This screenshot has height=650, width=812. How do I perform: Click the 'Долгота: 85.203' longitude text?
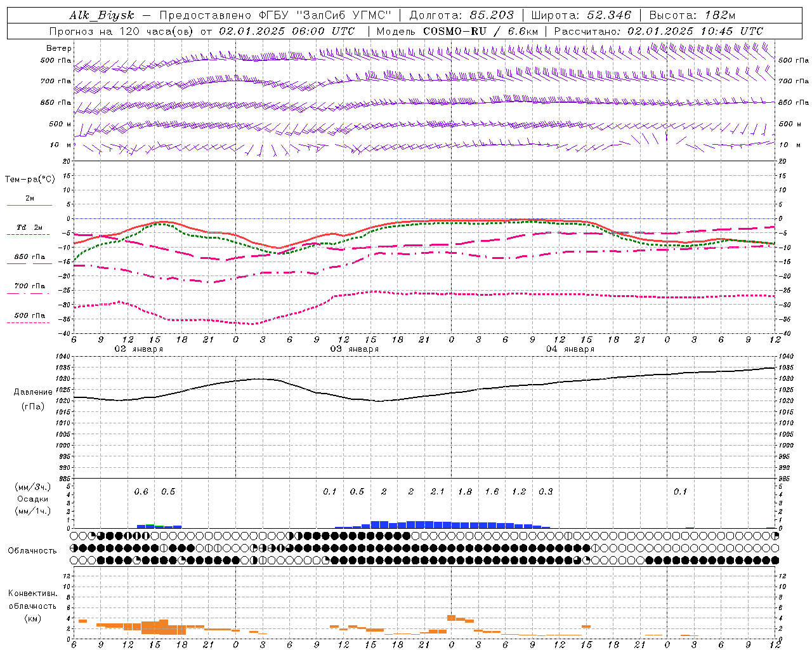pyautogui.click(x=462, y=15)
